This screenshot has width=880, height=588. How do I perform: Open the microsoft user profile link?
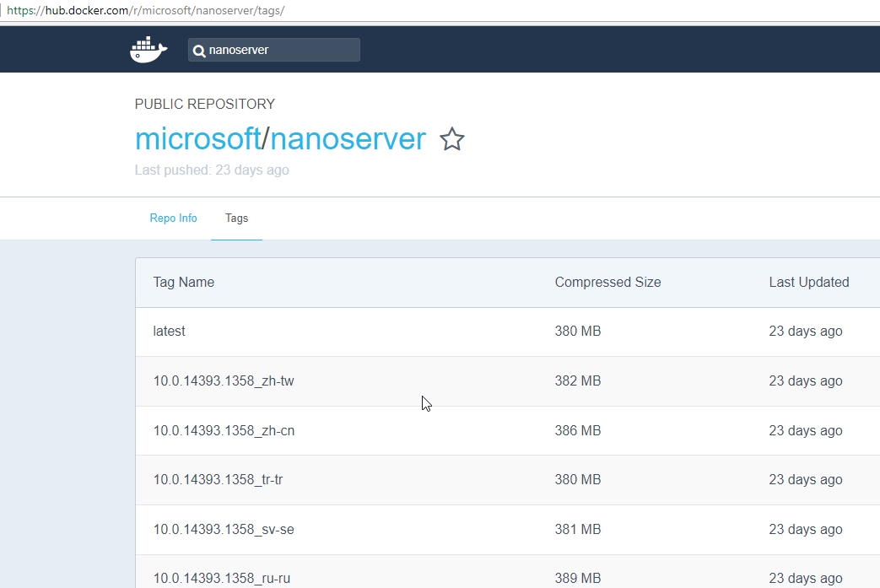tap(198, 138)
